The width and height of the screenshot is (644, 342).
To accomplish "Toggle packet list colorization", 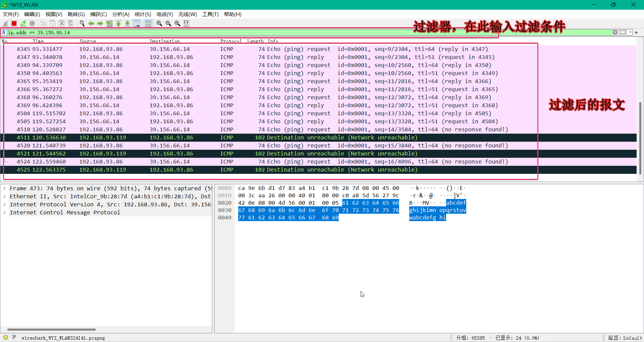I will (x=148, y=23).
